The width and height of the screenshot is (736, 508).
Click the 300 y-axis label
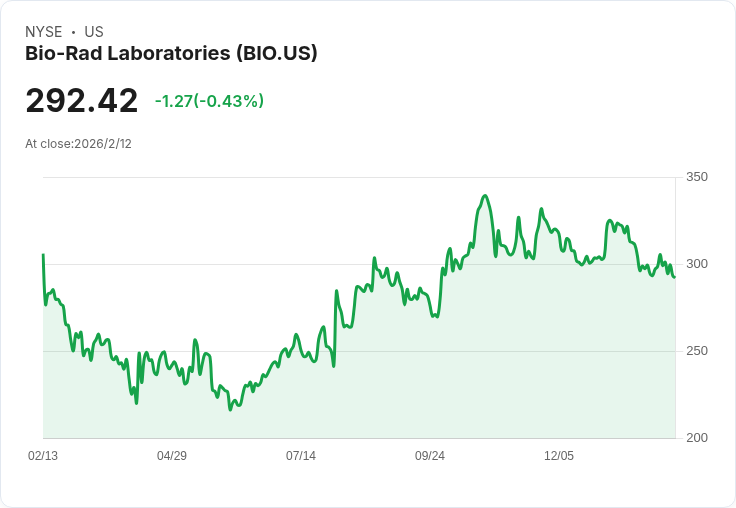697,264
